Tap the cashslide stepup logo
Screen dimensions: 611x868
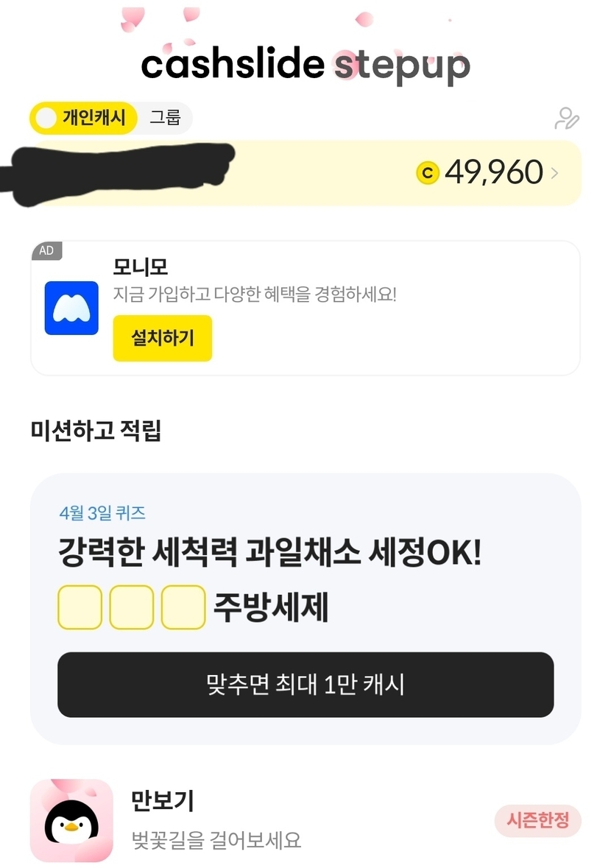[x=305, y=65]
